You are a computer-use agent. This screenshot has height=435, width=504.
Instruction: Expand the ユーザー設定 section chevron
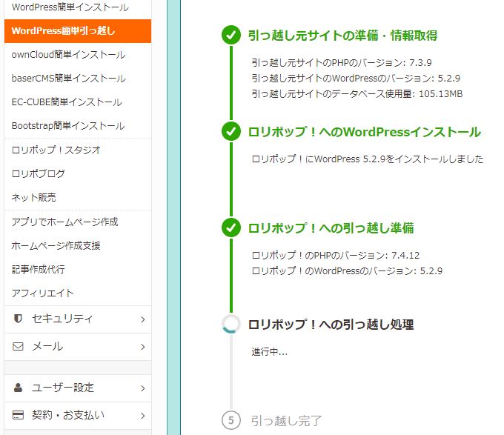pos(143,388)
